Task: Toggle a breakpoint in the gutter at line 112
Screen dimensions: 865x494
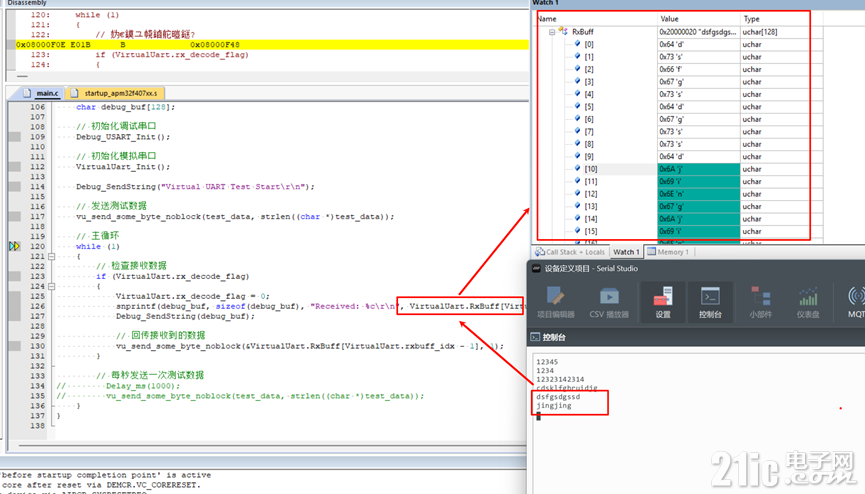Action: [15, 166]
